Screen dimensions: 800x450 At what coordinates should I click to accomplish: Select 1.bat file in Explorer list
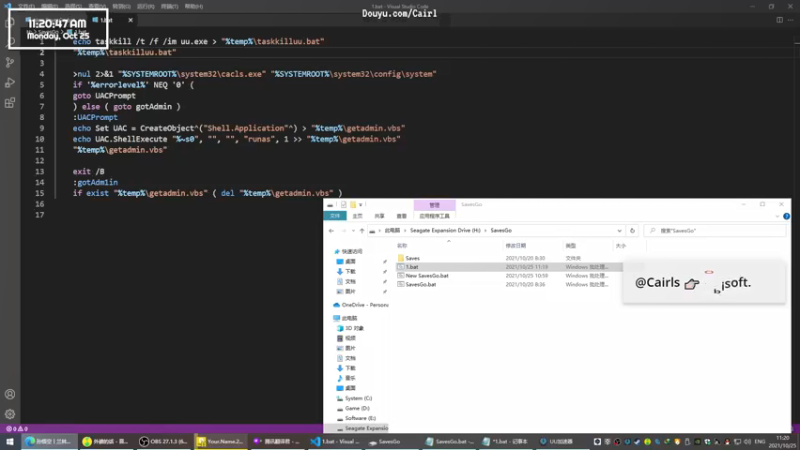pos(407,267)
